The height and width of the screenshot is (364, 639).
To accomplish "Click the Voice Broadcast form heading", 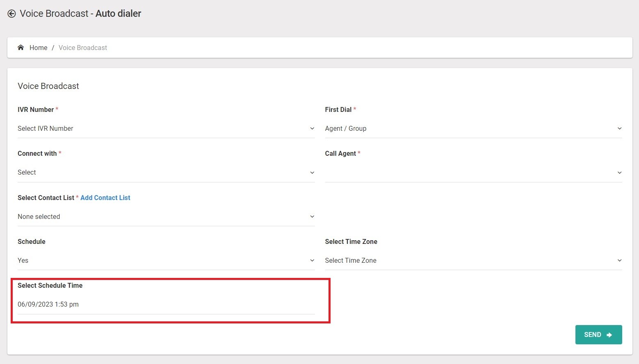I will [48, 86].
